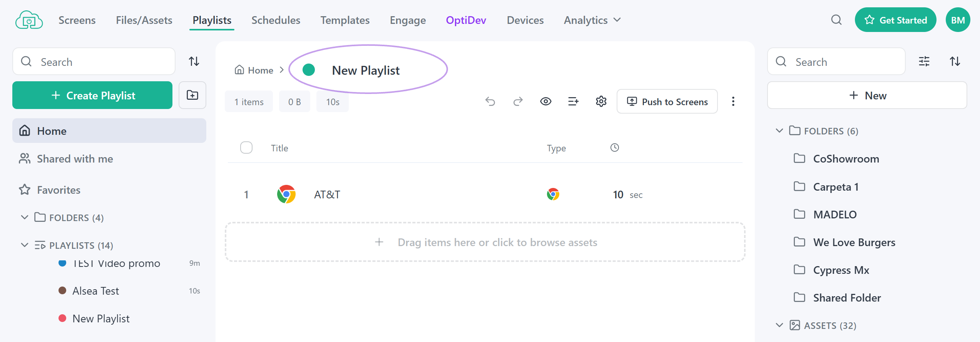Open playlist settings gear
980x342 pixels.
[601, 102]
